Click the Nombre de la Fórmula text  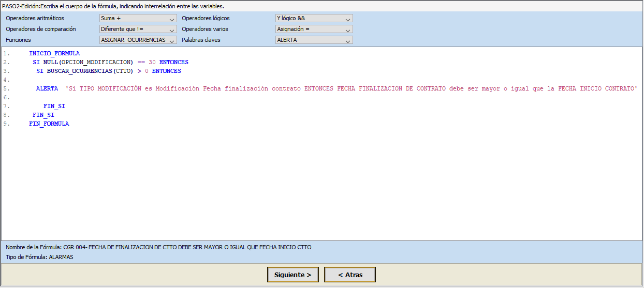158,247
